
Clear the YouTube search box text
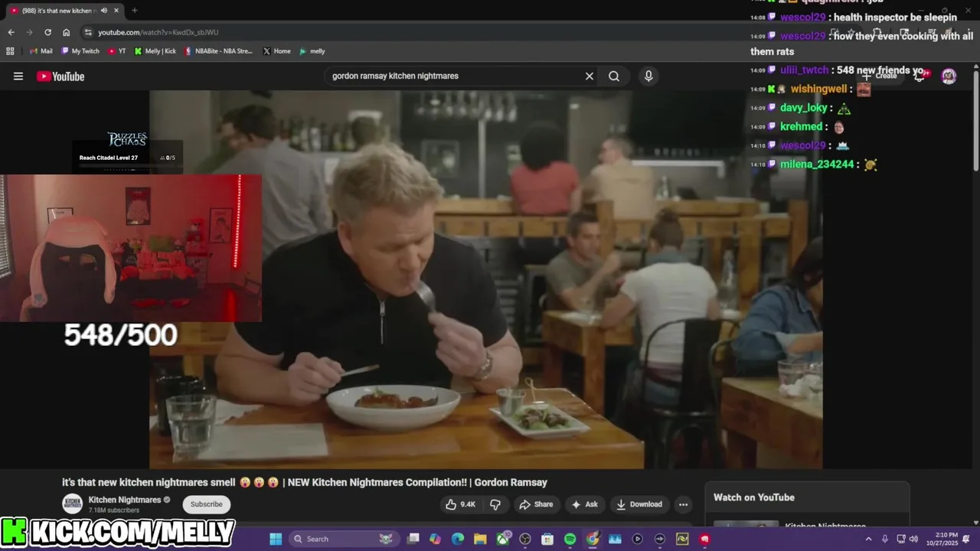pos(590,77)
